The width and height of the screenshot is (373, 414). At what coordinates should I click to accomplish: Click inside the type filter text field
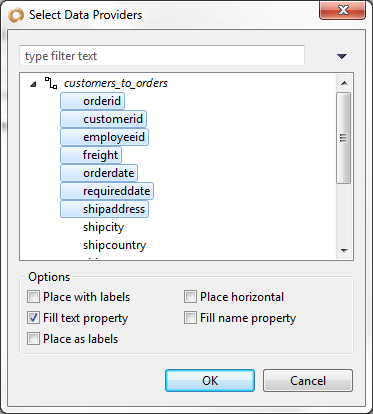162,56
